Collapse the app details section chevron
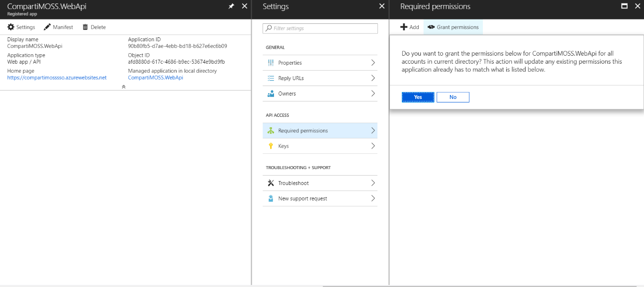 click(x=124, y=87)
